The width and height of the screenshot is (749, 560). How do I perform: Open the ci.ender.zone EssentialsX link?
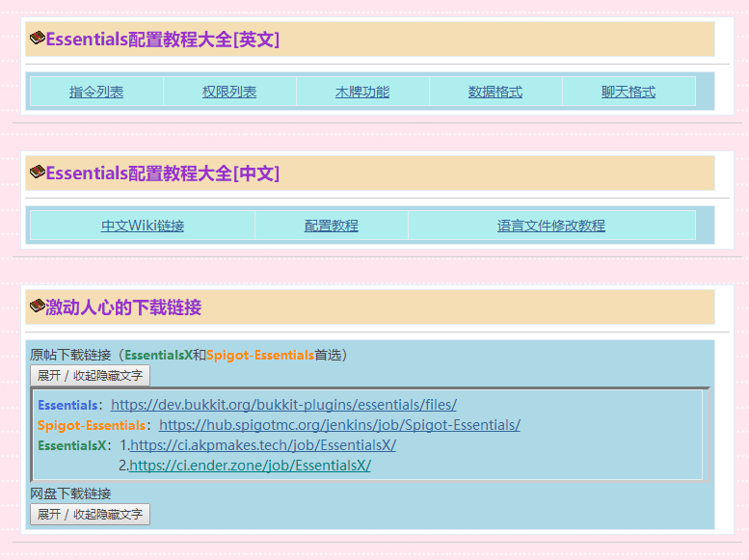click(250, 466)
